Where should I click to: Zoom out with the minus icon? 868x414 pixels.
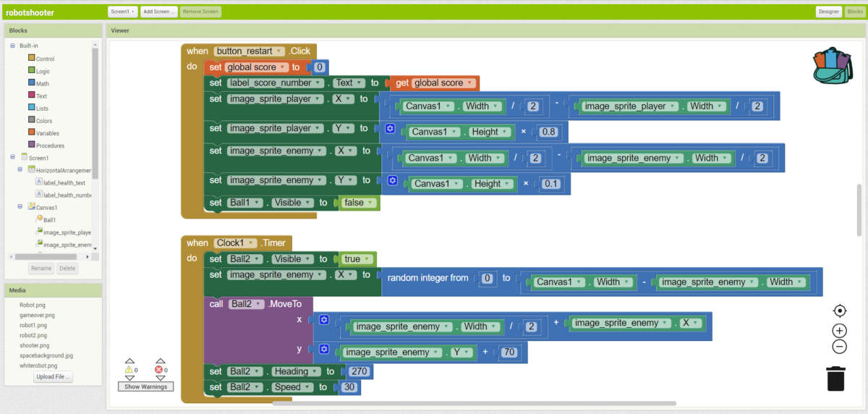click(839, 346)
